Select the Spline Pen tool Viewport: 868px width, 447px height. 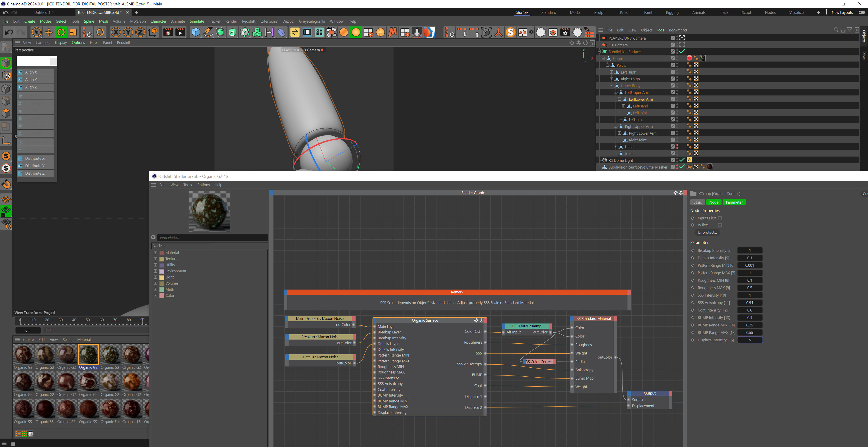[x=208, y=32]
